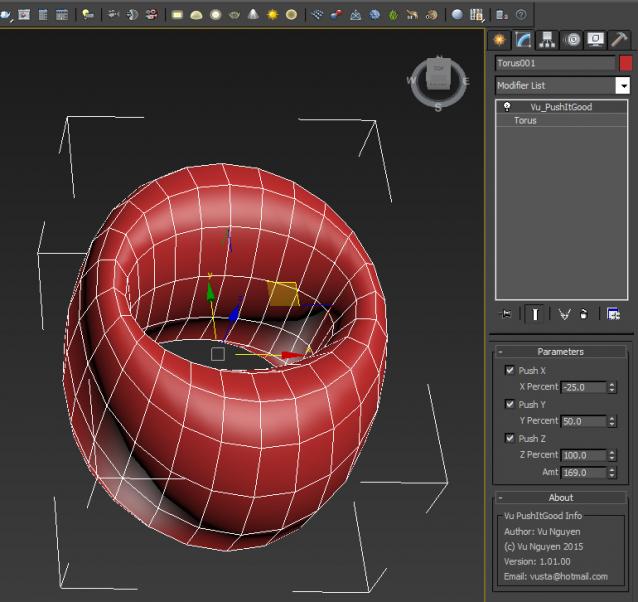Collapse the About rollout
This screenshot has width=638, height=602.
(560, 497)
